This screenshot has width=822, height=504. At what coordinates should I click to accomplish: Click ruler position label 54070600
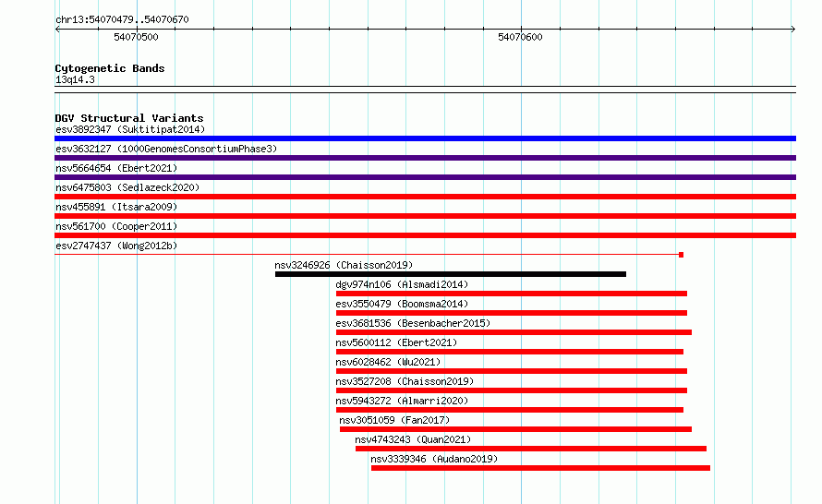click(520, 37)
